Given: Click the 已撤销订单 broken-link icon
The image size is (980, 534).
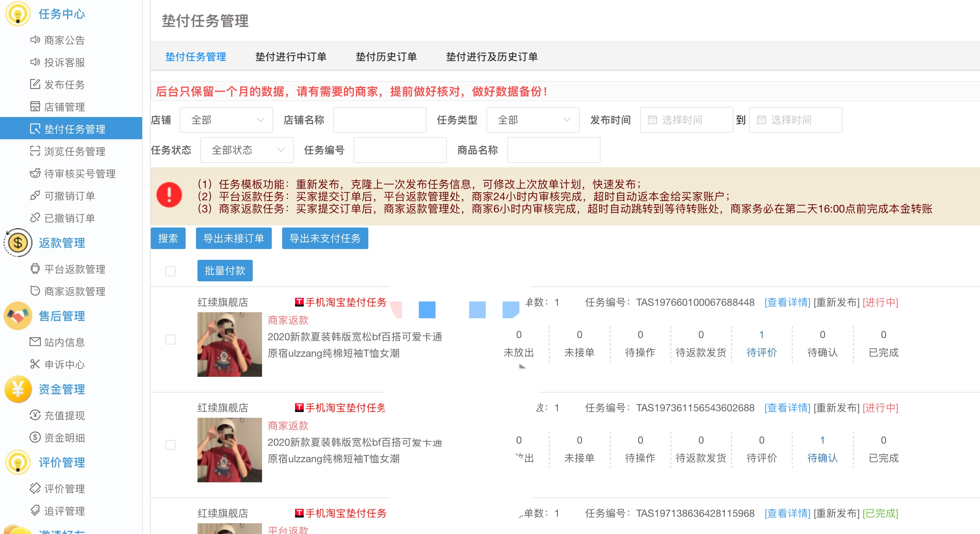Looking at the screenshot, I should [35, 217].
